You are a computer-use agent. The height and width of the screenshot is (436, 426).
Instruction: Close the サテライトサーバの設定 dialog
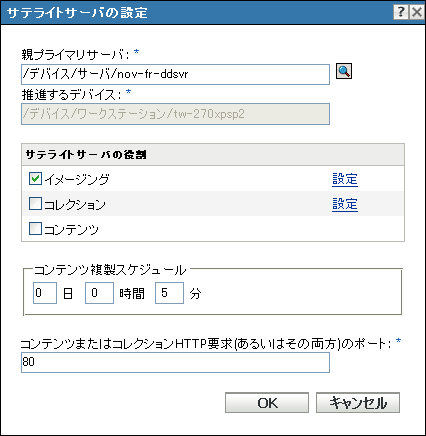pyautogui.click(x=417, y=12)
